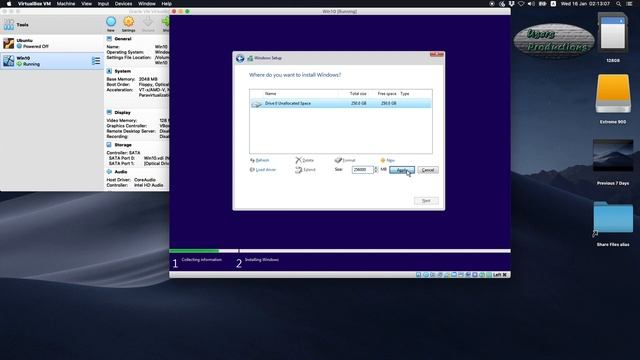
Task: Click the Ubuntu Powered Off status text
Action: (x=36, y=47)
